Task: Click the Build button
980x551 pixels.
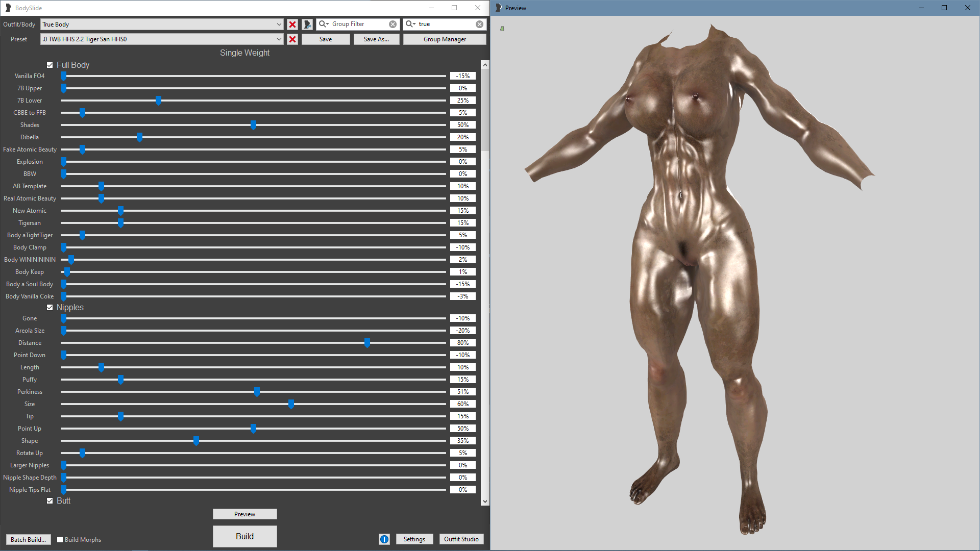Action: 245,536
